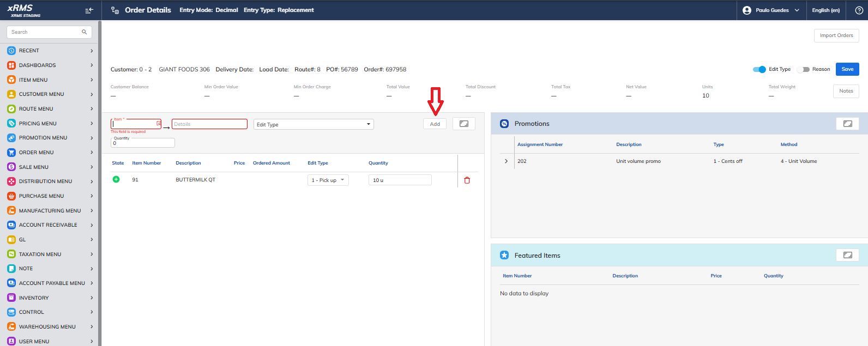Expand the ACCOUNT PAYABLE MENU chevron
The width and height of the screenshot is (868, 346).
(92, 283)
